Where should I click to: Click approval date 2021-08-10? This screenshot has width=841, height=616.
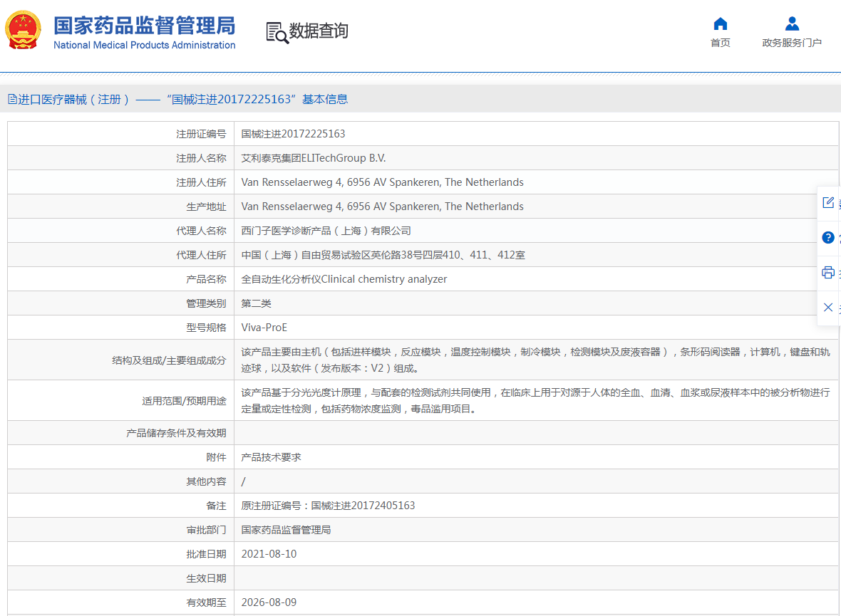point(269,554)
